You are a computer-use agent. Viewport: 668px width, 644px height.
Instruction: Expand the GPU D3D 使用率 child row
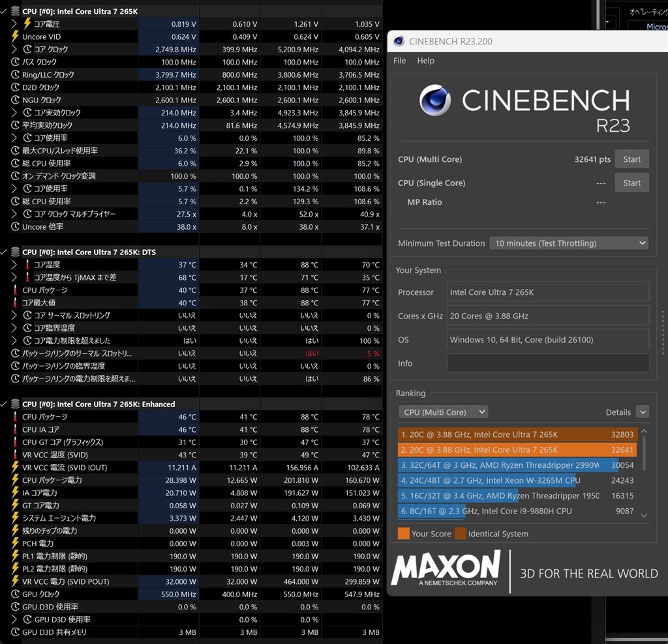[14, 619]
